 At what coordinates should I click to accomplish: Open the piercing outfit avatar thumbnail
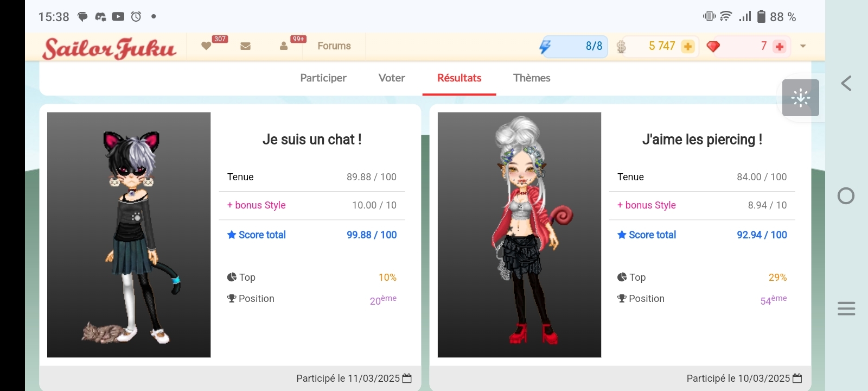(x=519, y=235)
